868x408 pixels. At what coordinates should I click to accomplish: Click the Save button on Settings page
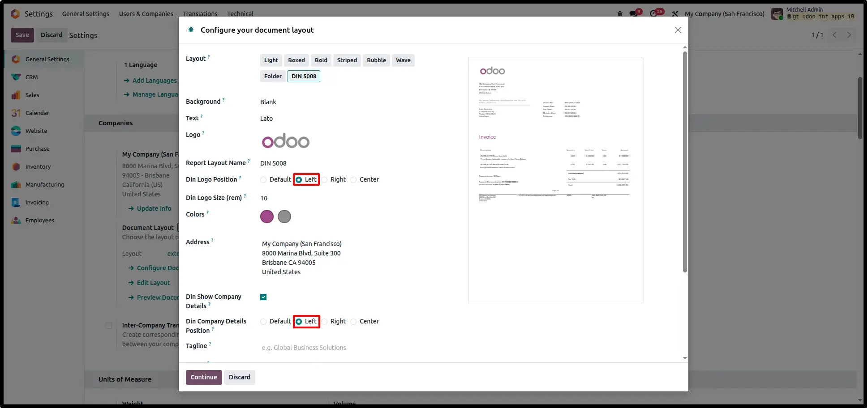[x=22, y=35]
